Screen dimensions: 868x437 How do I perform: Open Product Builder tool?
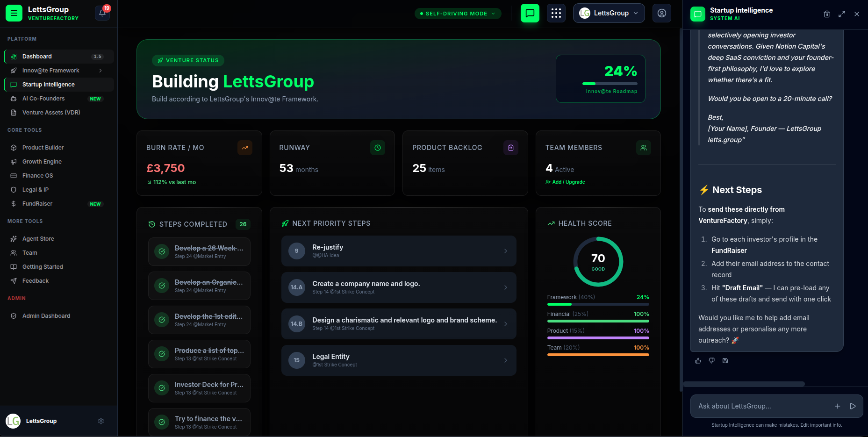click(59, 148)
